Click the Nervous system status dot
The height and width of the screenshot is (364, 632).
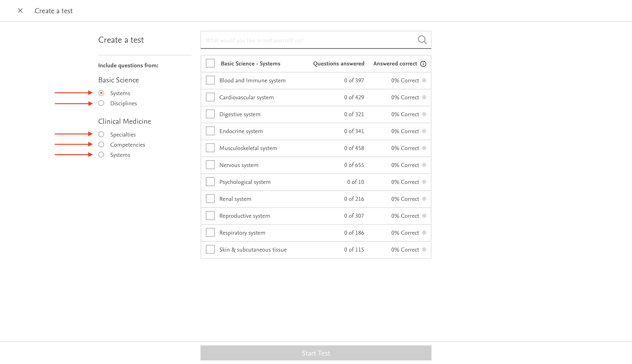[424, 165]
